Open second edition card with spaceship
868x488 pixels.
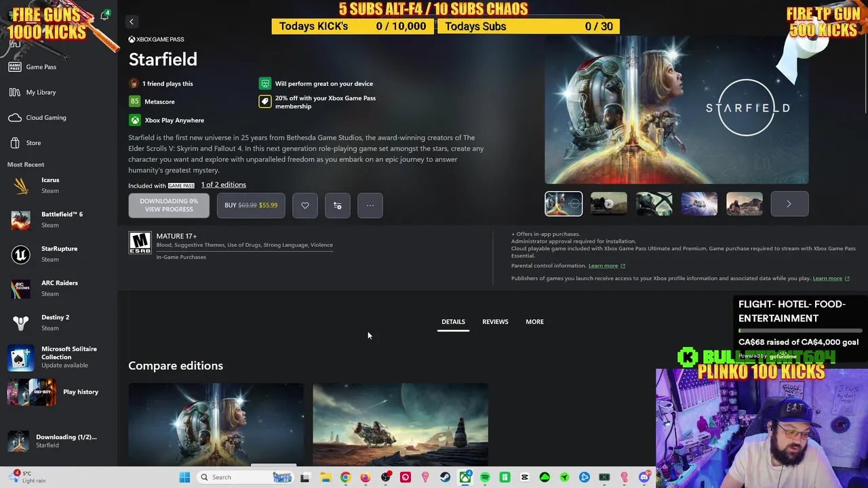tap(400, 424)
